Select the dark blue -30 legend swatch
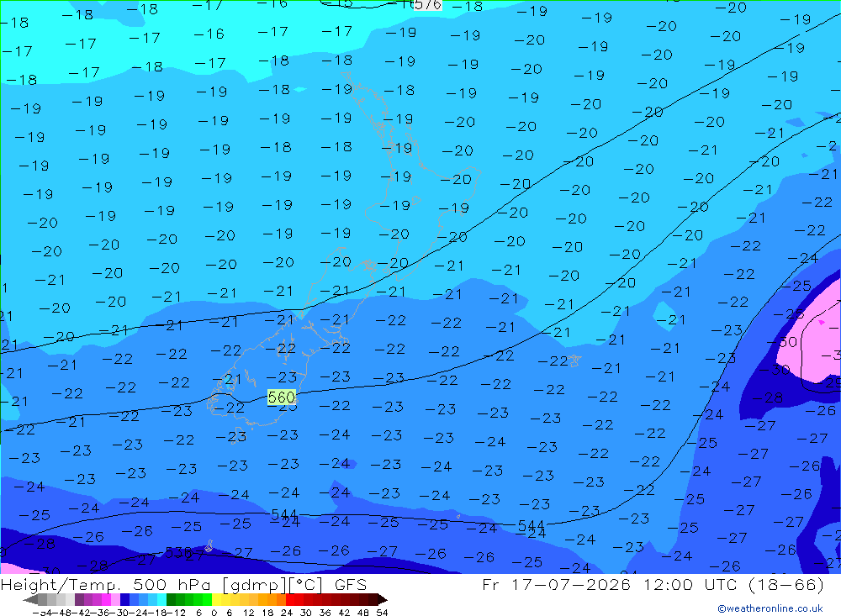This screenshot has width=841, height=616. (124, 599)
